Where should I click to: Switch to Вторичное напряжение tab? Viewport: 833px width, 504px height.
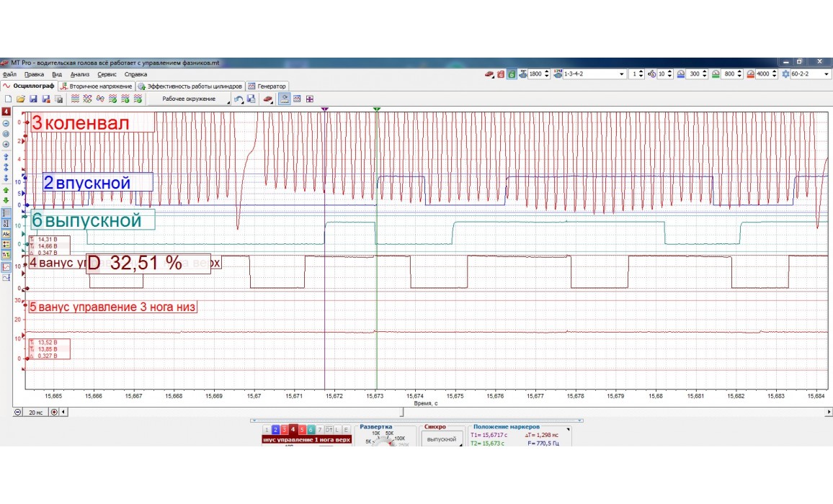click(x=96, y=86)
